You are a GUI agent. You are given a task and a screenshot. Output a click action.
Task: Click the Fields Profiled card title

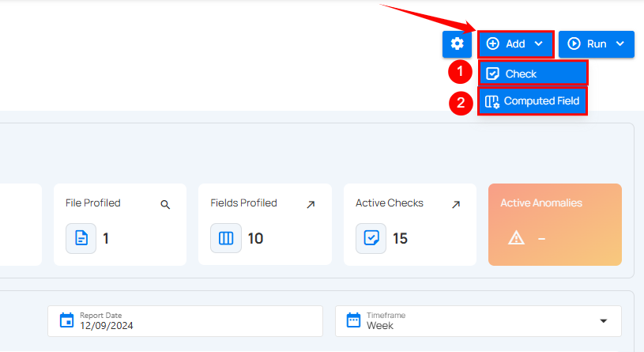[x=243, y=203]
